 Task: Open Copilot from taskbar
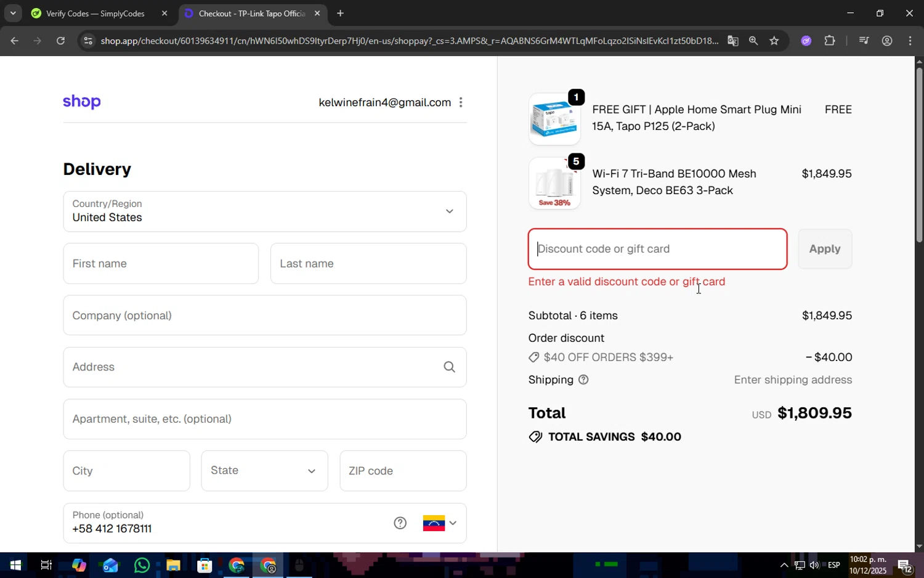[79, 565]
